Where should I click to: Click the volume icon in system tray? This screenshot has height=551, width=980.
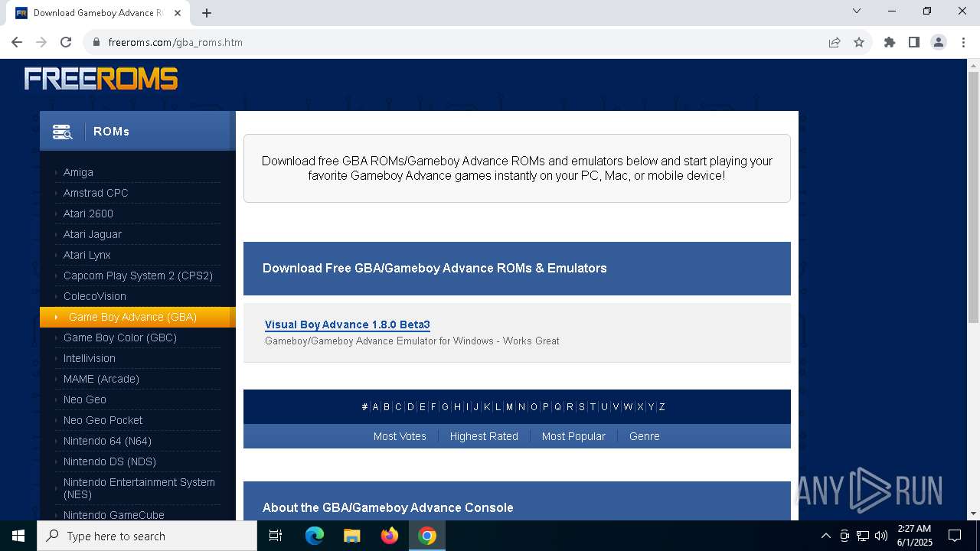point(881,536)
